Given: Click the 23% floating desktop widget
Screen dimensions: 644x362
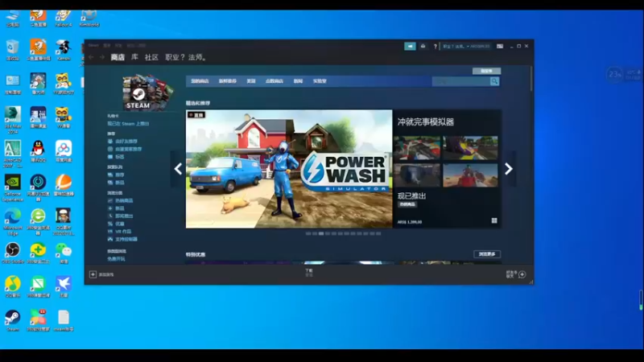Looking at the screenshot, I should [615, 74].
